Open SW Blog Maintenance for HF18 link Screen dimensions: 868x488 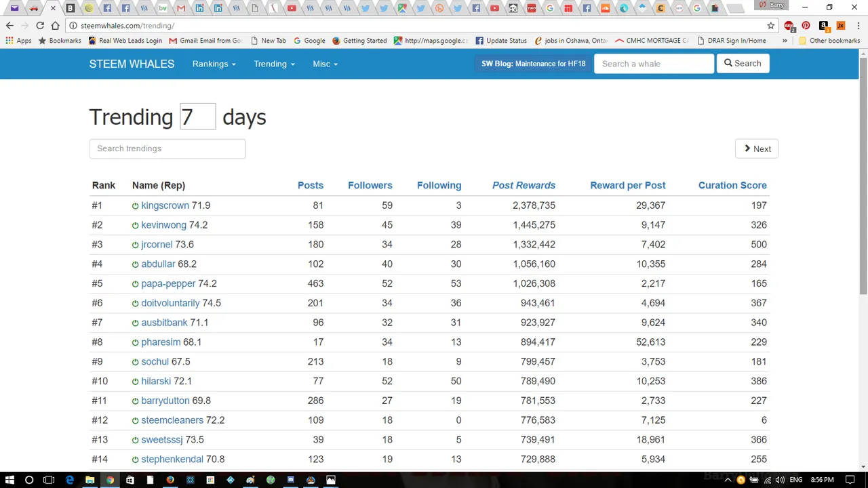(533, 64)
